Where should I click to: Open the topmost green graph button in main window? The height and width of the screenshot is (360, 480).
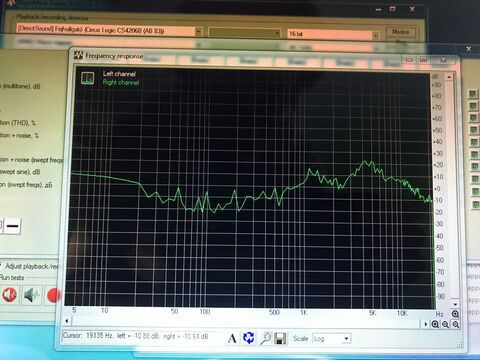pyautogui.click(x=473, y=94)
